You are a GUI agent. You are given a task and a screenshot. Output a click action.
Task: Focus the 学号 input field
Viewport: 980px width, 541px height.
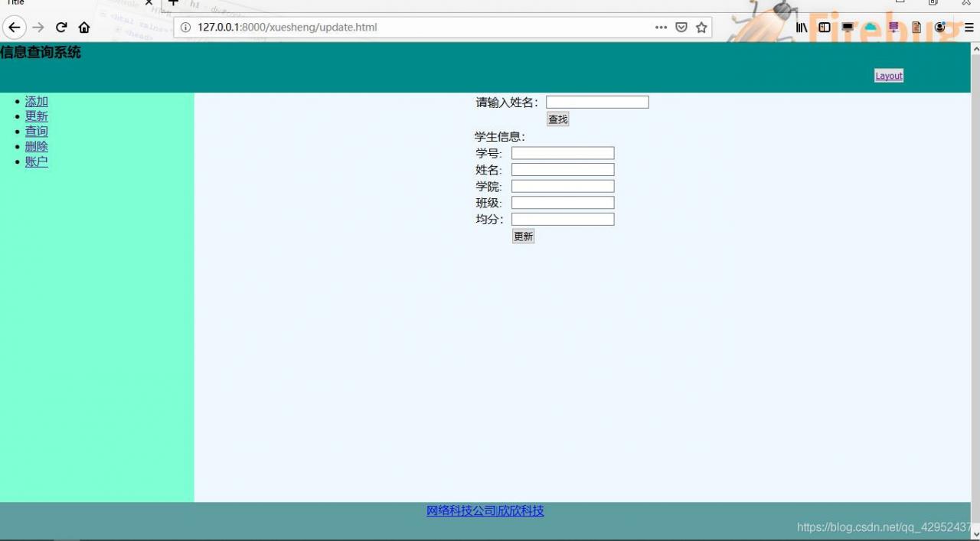coord(563,153)
